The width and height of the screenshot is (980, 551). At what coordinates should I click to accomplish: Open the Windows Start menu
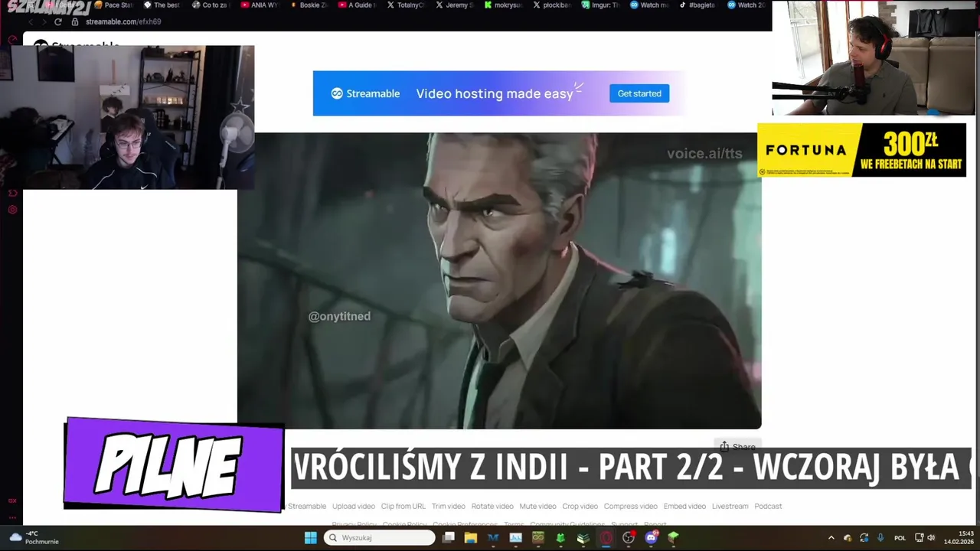pyautogui.click(x=310, y=538)
